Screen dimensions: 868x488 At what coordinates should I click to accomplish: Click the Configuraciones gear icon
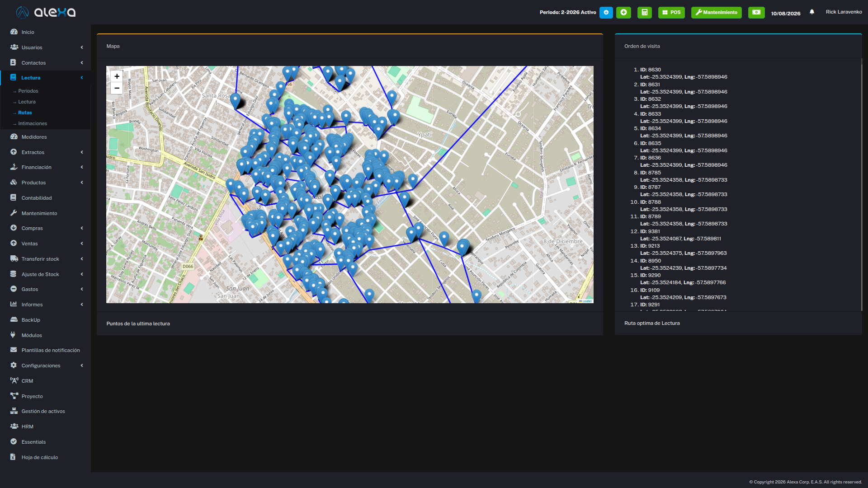(x=14, y=366)
